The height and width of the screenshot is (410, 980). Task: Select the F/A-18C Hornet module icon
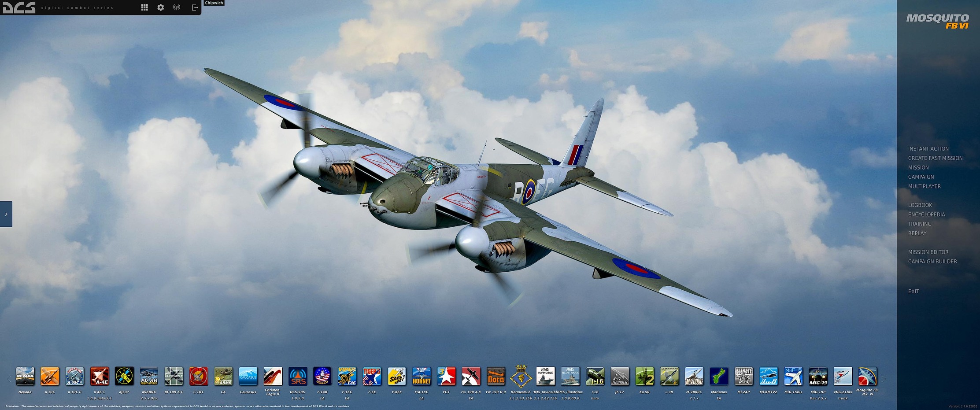tap(421, 377)
